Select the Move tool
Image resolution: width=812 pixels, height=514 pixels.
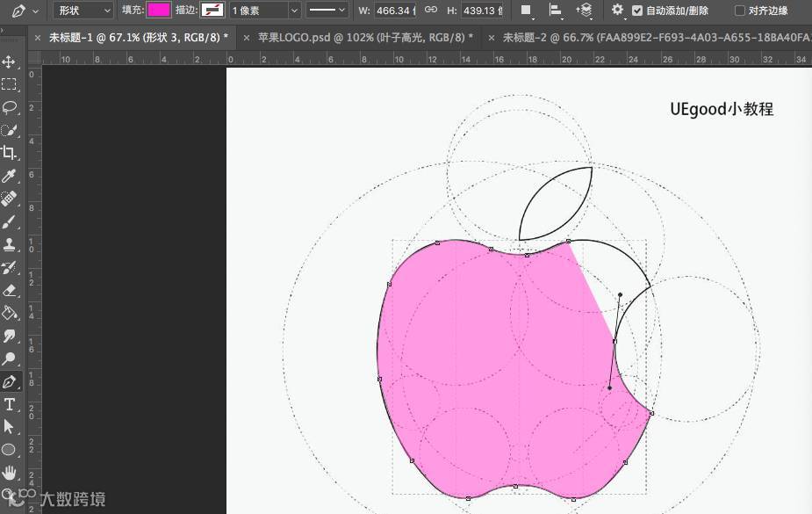point(9,62)
